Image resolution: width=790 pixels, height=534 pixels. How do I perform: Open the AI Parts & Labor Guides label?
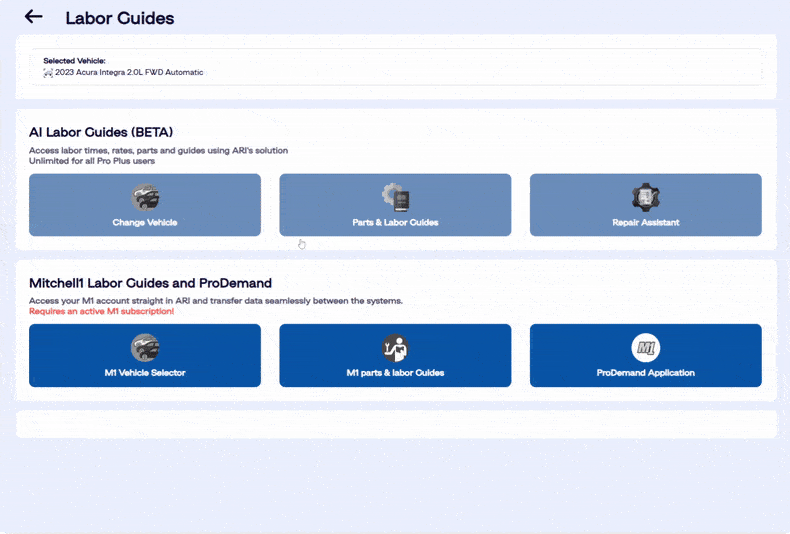pos(395,222)
